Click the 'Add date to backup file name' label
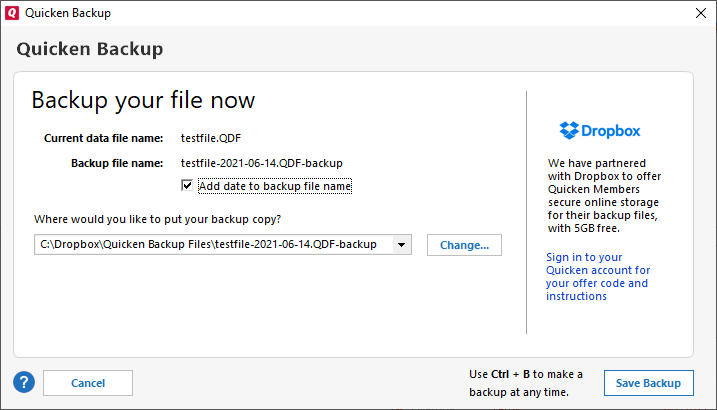 pos(274,185)
